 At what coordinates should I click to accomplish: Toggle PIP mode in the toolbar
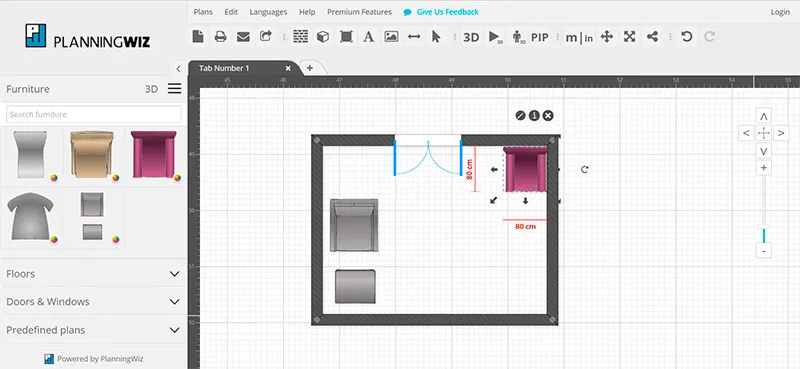(x=540, y=37)
